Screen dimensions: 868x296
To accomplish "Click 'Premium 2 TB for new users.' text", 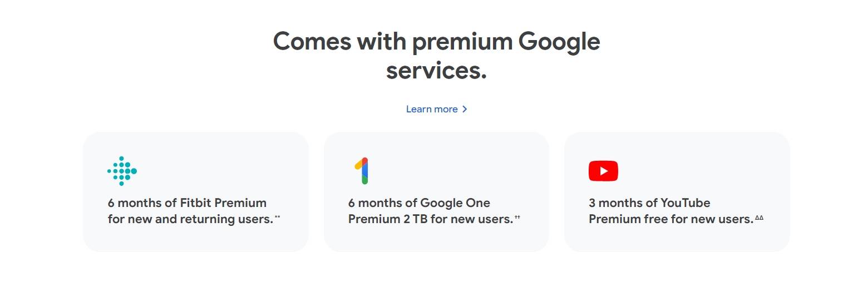I will point(430,219).
